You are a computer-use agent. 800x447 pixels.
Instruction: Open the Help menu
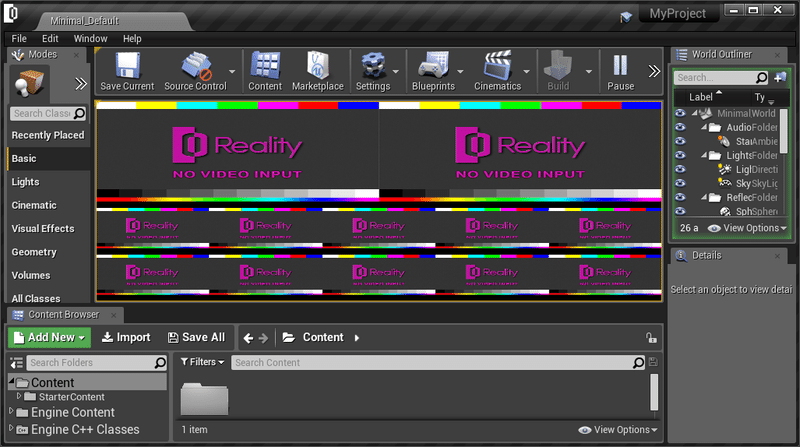[x=132, y=38]
